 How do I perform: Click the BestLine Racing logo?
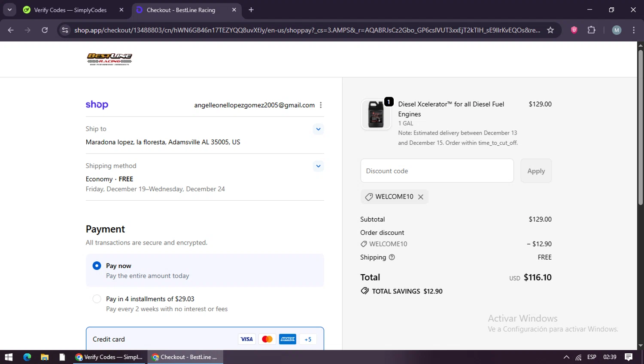pos(109,59)
